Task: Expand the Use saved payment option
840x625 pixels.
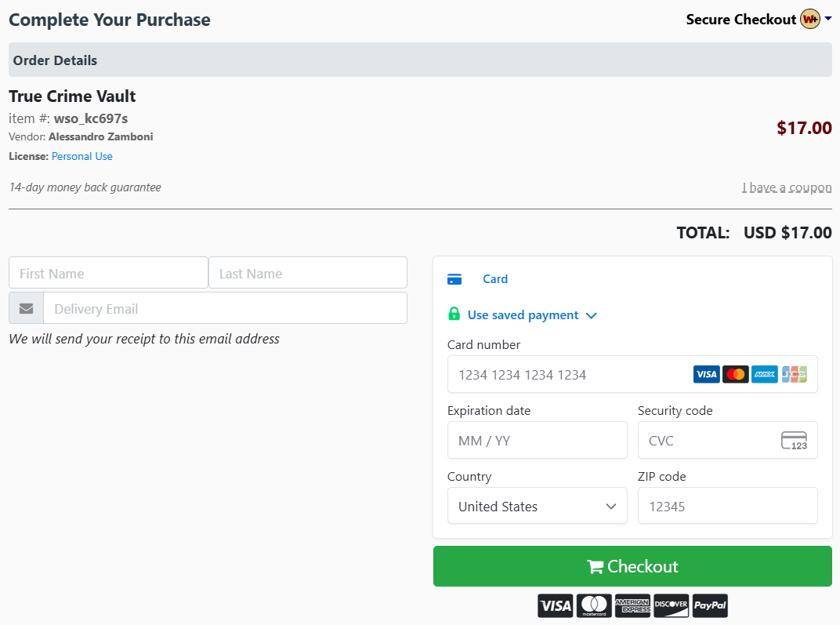Action: [533, 315]
